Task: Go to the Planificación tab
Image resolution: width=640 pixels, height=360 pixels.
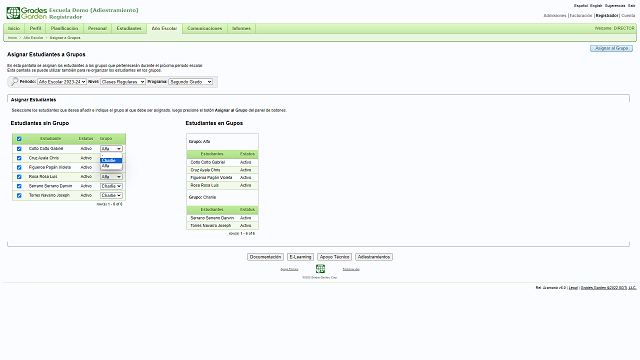Action: 64,29
